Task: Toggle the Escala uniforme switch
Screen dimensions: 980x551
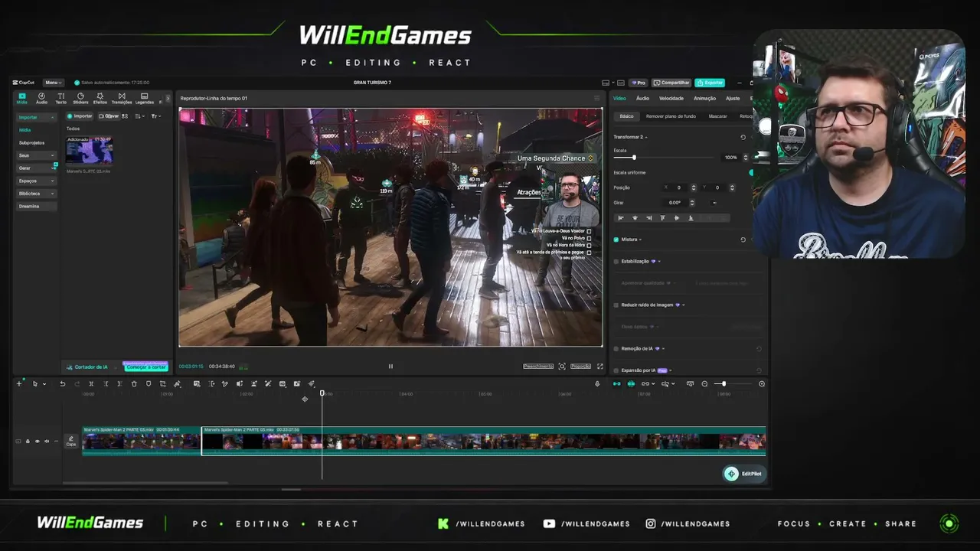Action: click(753, 172)
